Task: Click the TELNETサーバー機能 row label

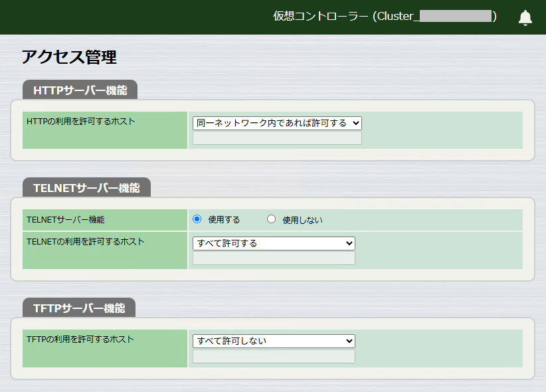Action: 66,219
